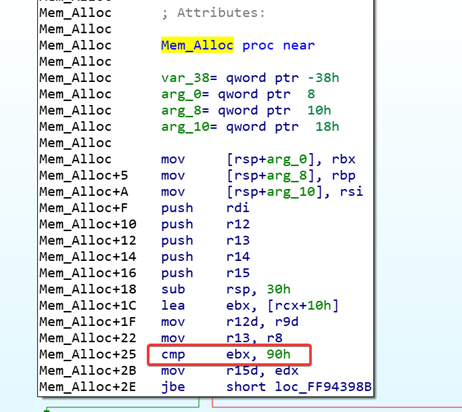Screen dimensions: 462x412
Task: Click 'push rdi' instruction operand rdi
Action: [238, 208]
